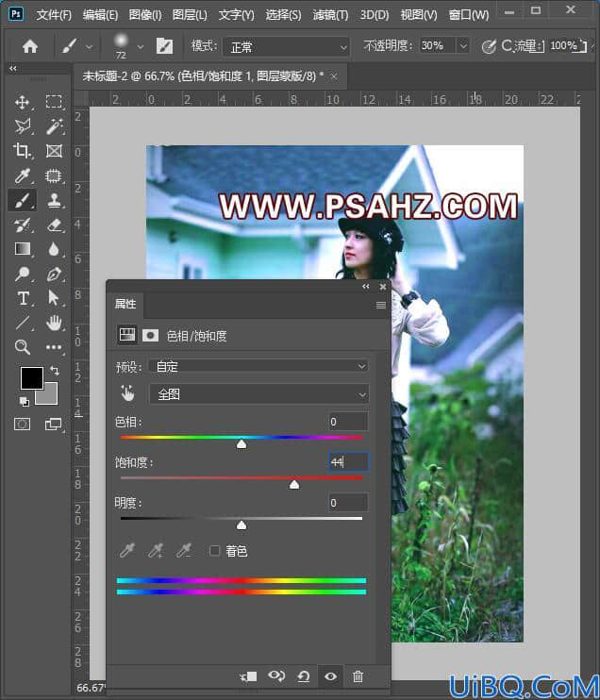600x700 pixels.
Task: Enable the Colorize (着色) checkbox
Action: pos(215,551)
